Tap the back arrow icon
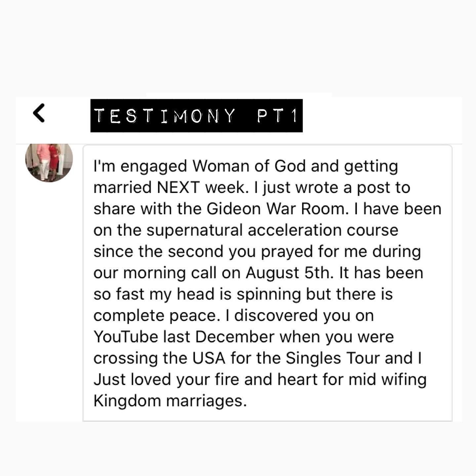Viewport: 476px width, 476px height. click(39, 113)
